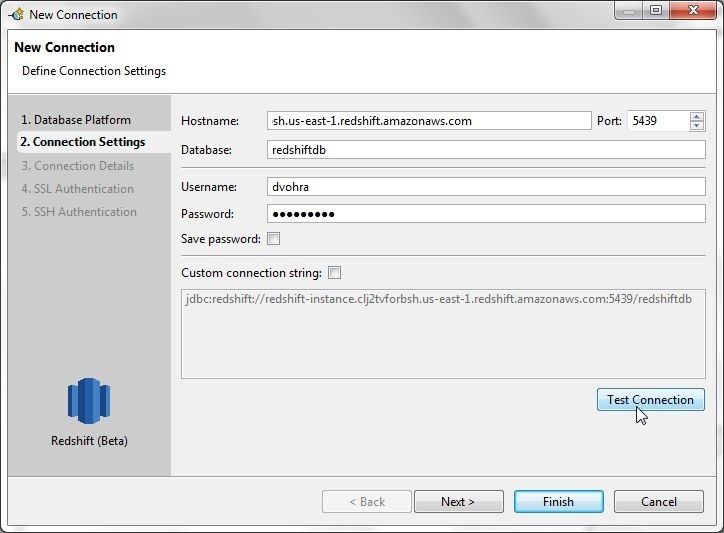Viewport: 724px width, 533px height.
Task: Click the New Connection title bar icon
Action: tap(16, 14)
